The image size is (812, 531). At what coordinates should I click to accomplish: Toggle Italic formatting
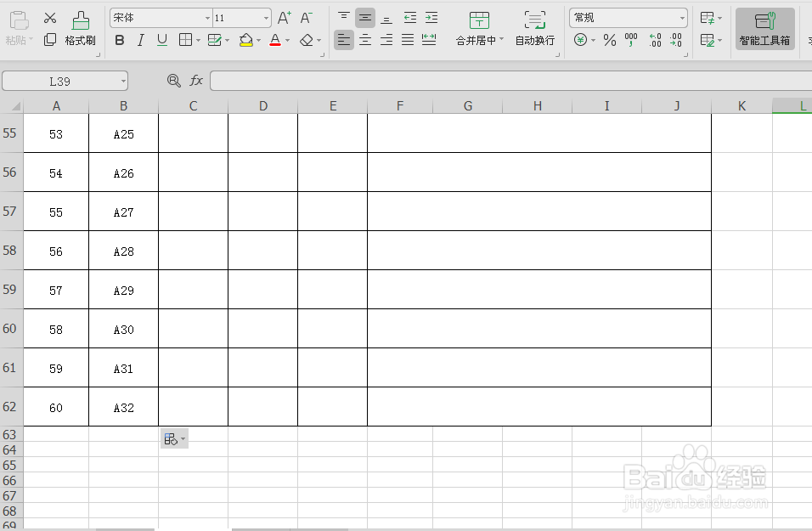140,40
